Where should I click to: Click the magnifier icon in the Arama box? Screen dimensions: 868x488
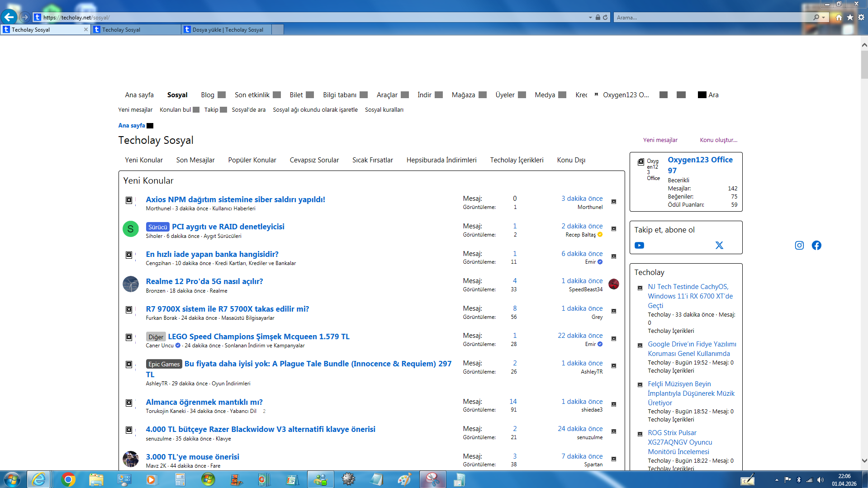pos(816,17)
